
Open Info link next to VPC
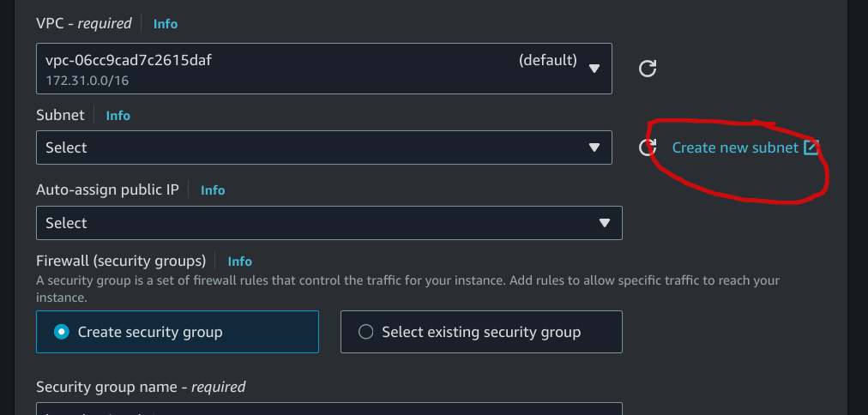[x=166, y=24]
